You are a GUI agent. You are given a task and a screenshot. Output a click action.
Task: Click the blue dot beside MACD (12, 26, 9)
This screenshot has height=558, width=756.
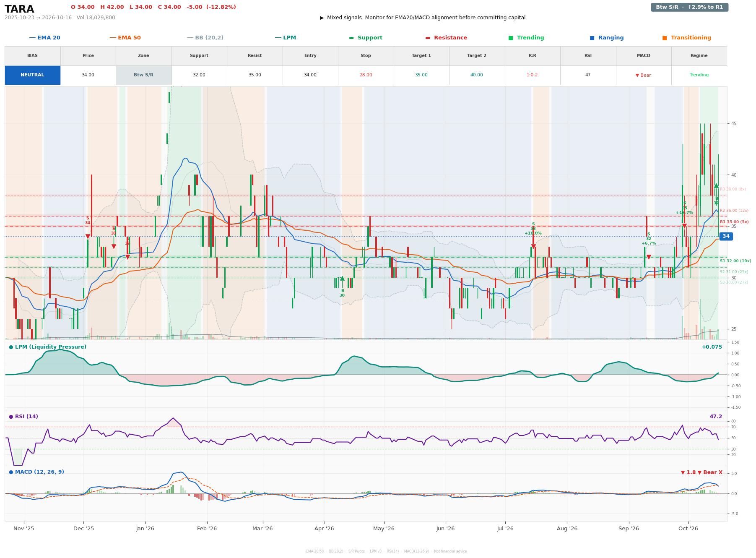pos(11,472)
